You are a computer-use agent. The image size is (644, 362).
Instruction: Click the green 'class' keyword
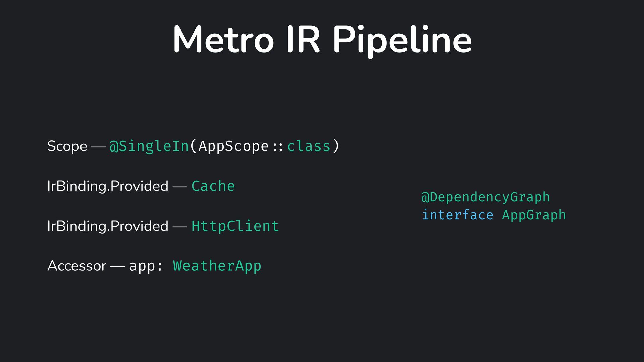pos(309,146)
